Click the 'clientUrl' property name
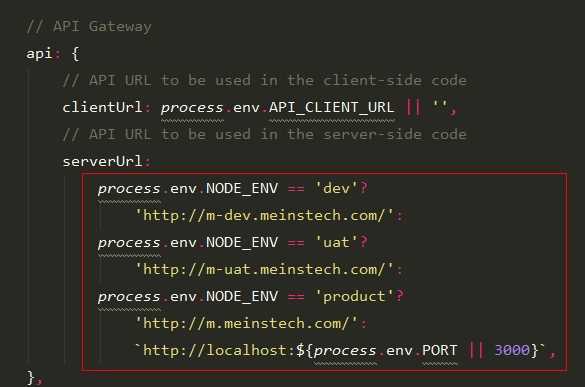585x387 pixels. click(x=102, y=107)
